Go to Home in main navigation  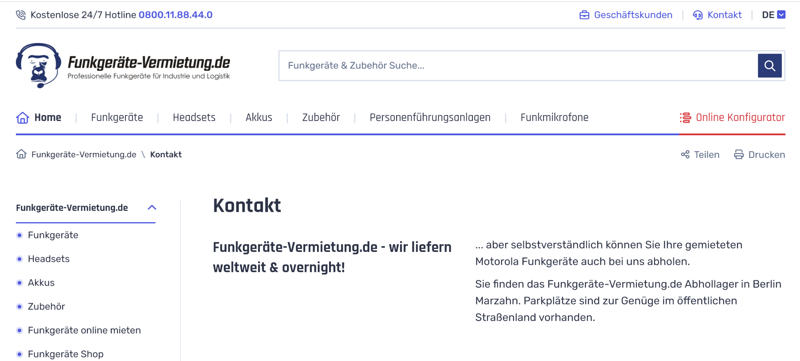pos(47,118)
